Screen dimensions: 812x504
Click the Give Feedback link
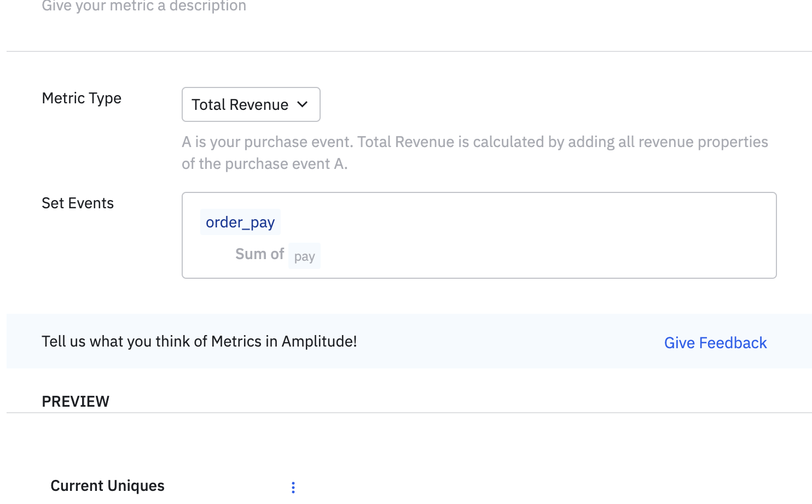point(715,343)
